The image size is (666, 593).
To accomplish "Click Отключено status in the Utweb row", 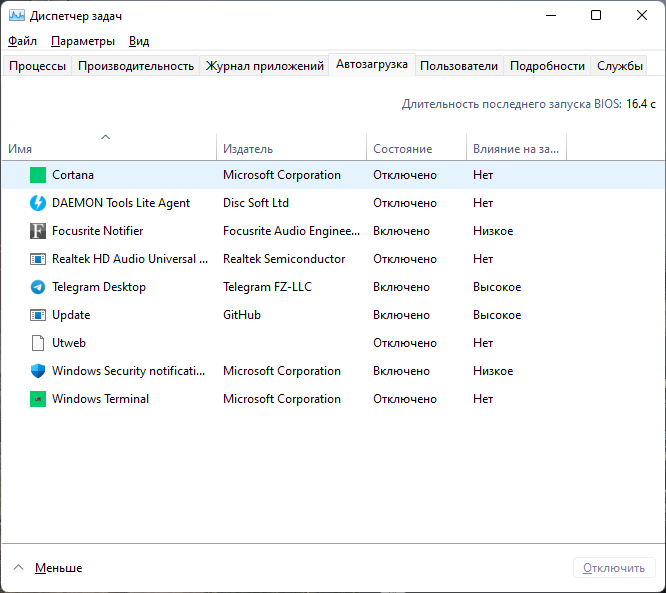I will (x=405, y=343).
